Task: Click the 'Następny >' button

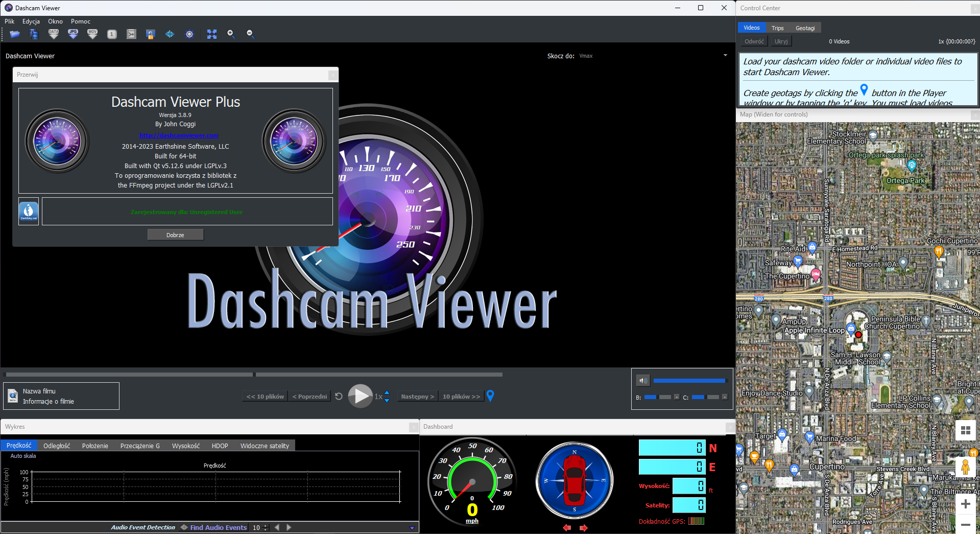Action: [x=418, y=397]
